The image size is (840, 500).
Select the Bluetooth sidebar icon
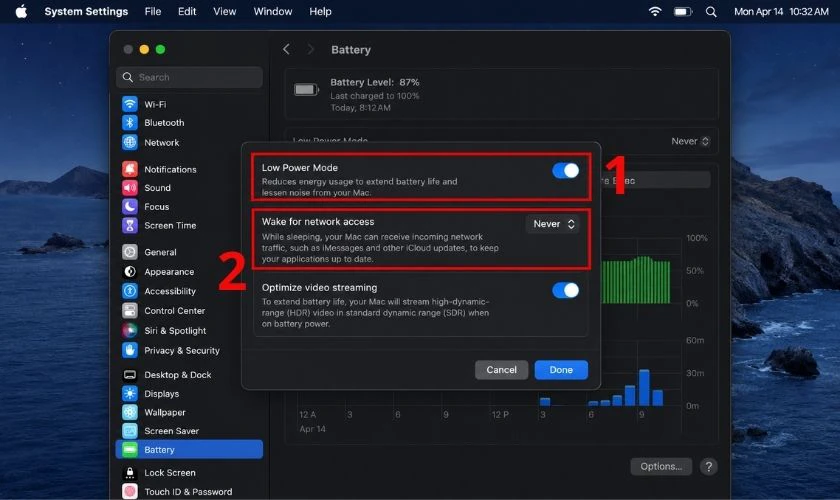(x=130, y=123)
